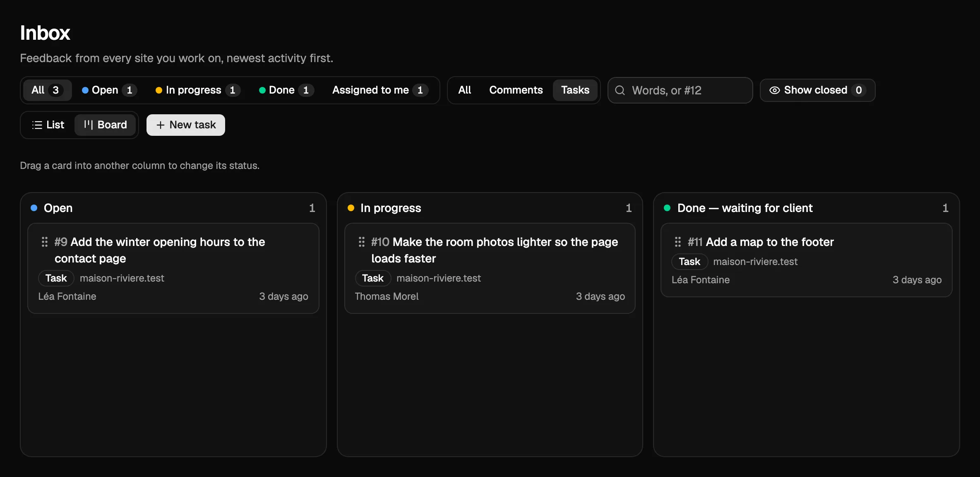Select the Tasks type filter

click(575, 90)
